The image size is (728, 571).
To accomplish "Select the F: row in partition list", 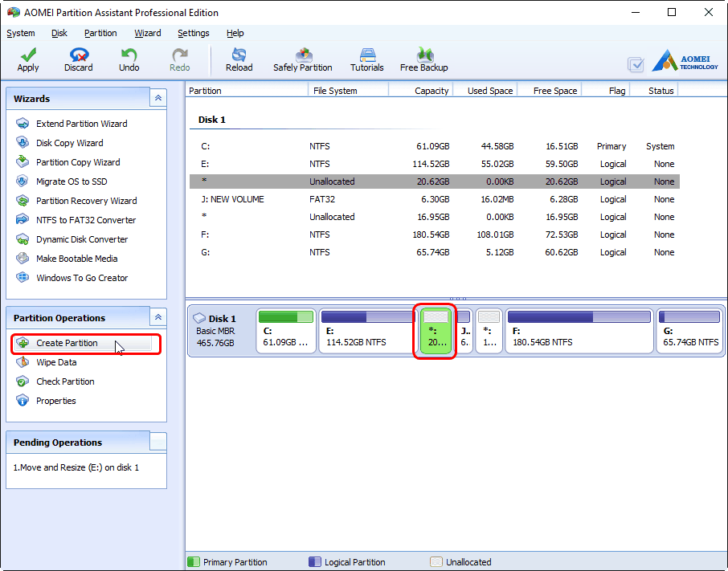I will [x=435, y=235].
